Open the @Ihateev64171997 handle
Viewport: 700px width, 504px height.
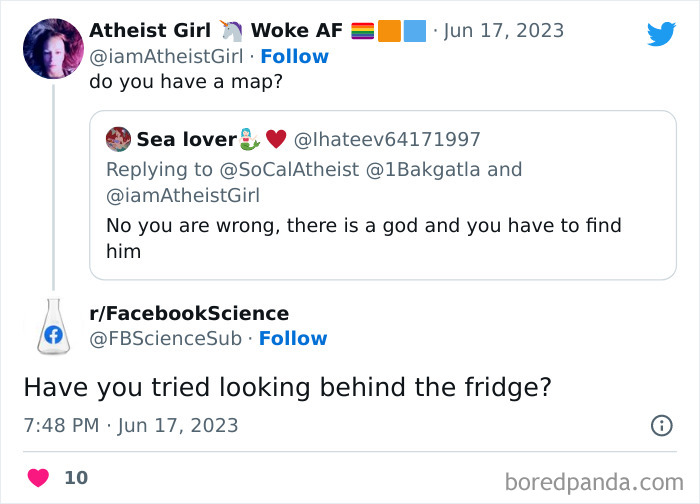coord(388,139)
